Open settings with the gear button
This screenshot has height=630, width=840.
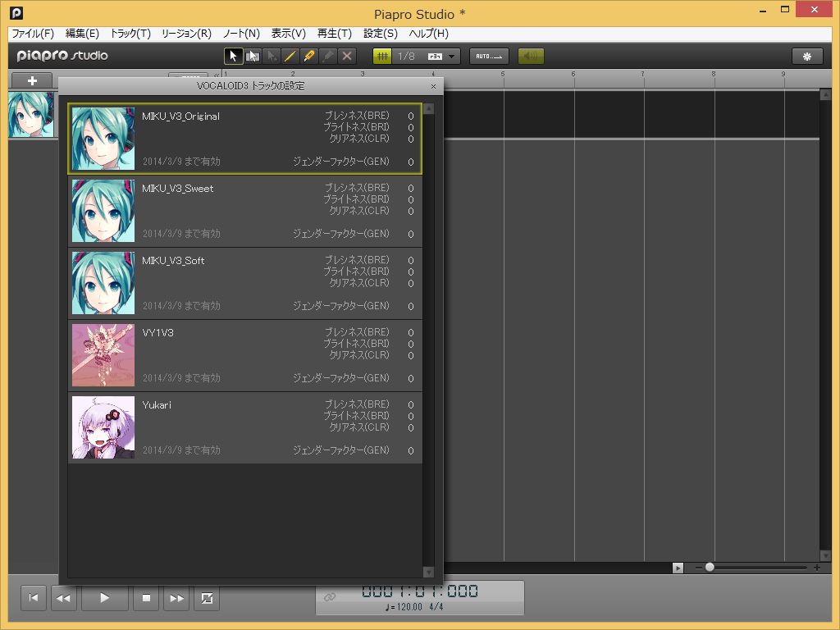[807, 57]
